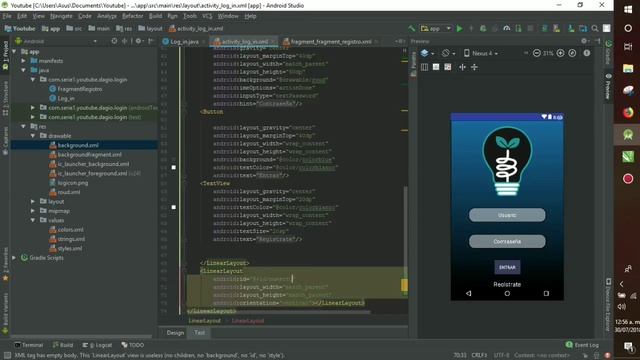Click zoom to fit screen icon
640x360 pixels.
[572, 53]
